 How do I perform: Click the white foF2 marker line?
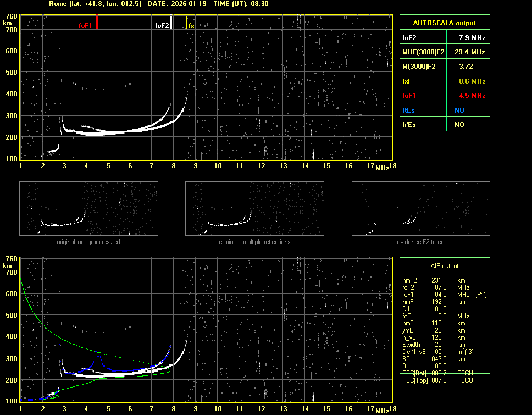tap(171, 22)
